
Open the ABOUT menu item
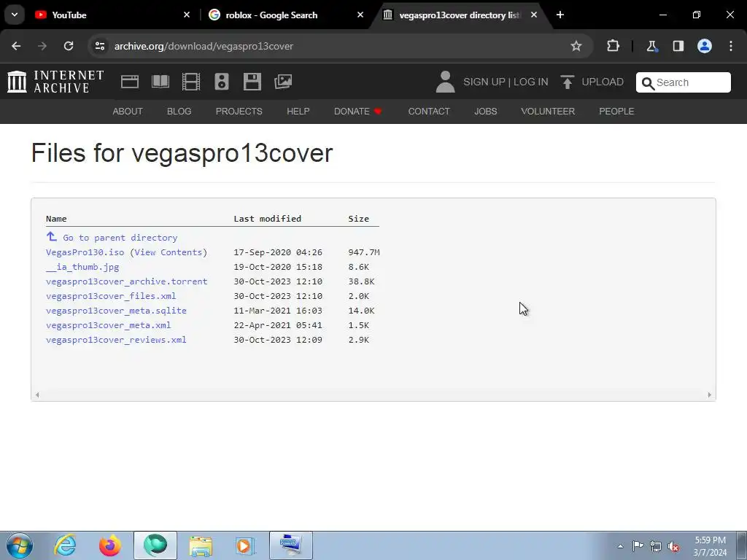[128, 112]
